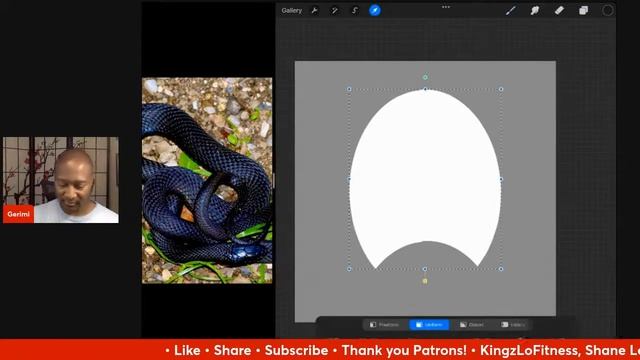Viewport: 640px width, 360px height.
Task: Click the bottom-left transform corner node
Action: point(349,269)
